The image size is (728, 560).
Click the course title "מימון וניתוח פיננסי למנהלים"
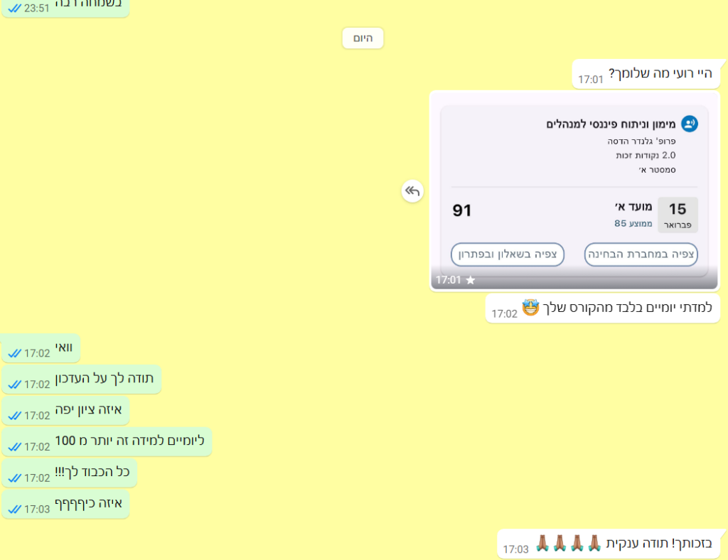pyautogui.click(x=610, y=124)
